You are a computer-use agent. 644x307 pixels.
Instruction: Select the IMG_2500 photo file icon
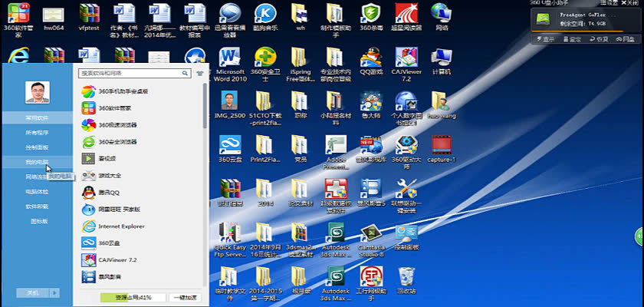(x=230, y=105)
